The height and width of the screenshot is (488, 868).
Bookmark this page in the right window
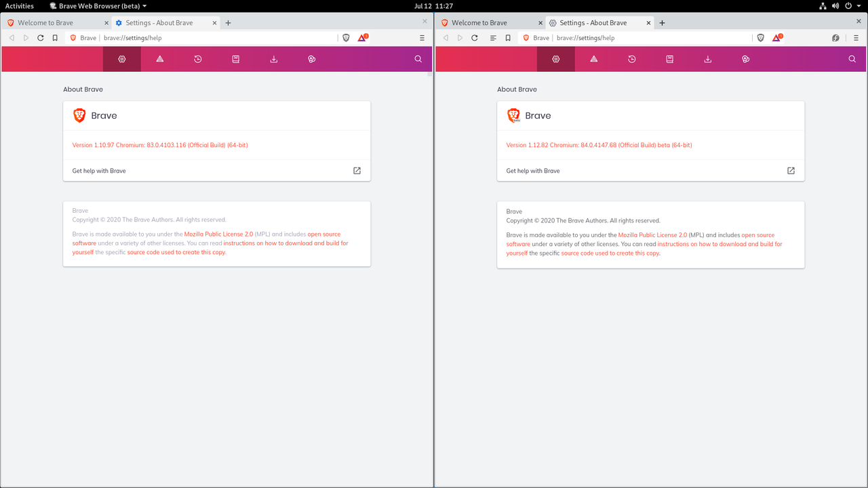[508, 38]
